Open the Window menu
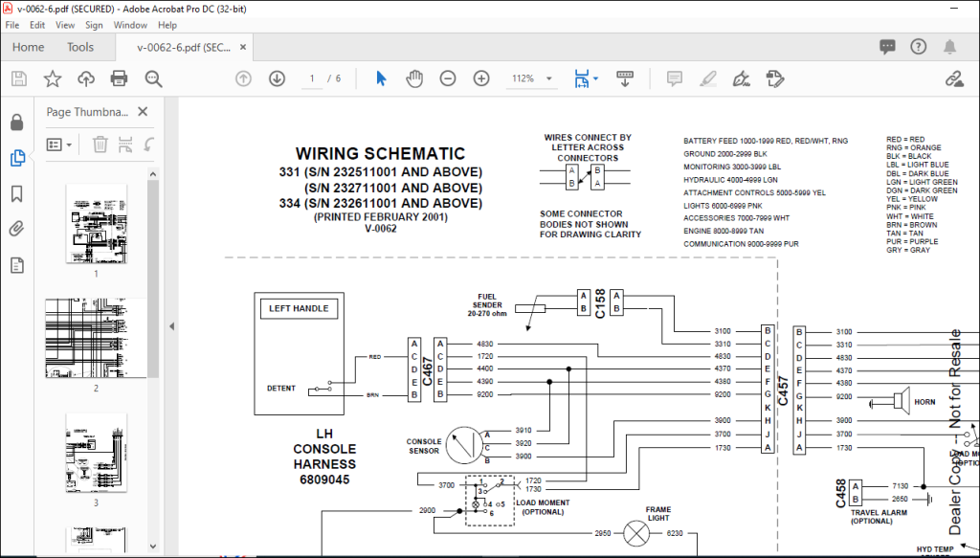This screenshot has width=980, height=558. pyautogui.click(x=129, y=25)
